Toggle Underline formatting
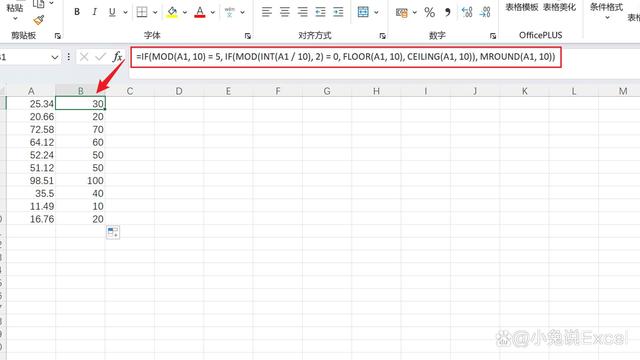Screen dimensions: 640x360 (112, 12)
